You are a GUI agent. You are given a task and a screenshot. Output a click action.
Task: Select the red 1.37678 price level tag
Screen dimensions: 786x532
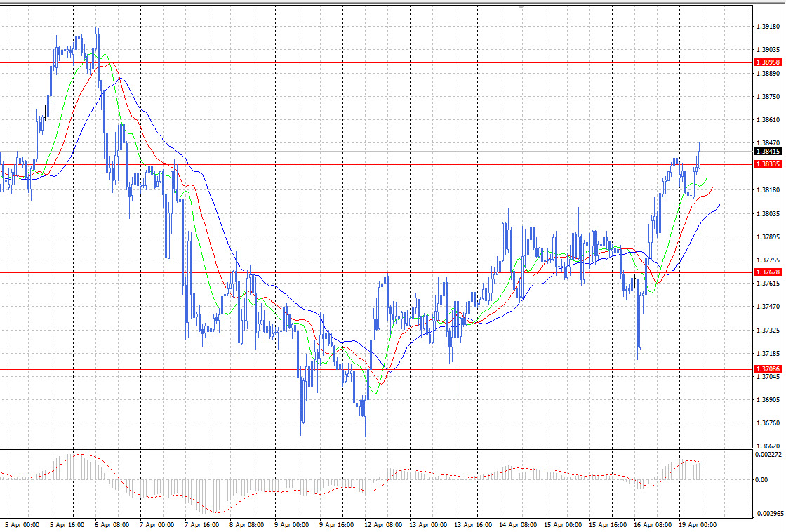coord(768,272)
